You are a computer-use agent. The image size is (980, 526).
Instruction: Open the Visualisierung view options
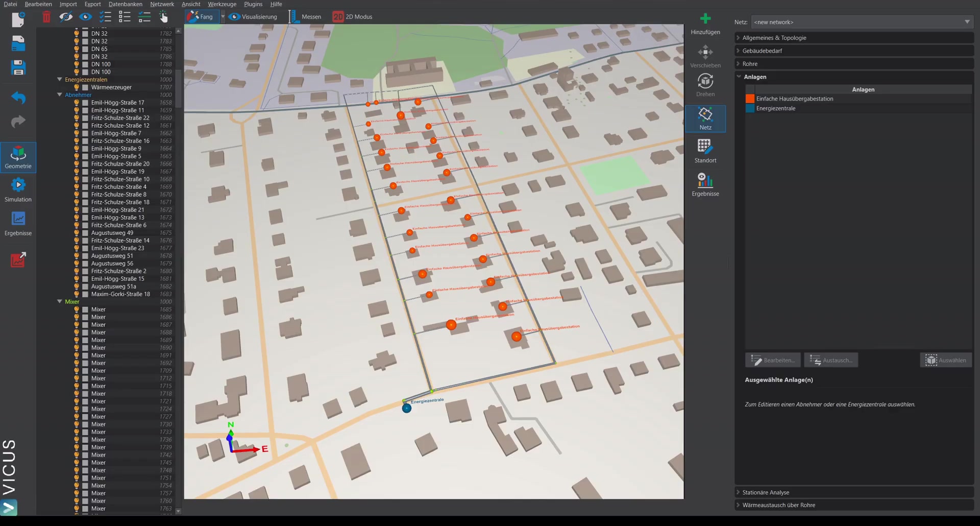coord(253,17)
